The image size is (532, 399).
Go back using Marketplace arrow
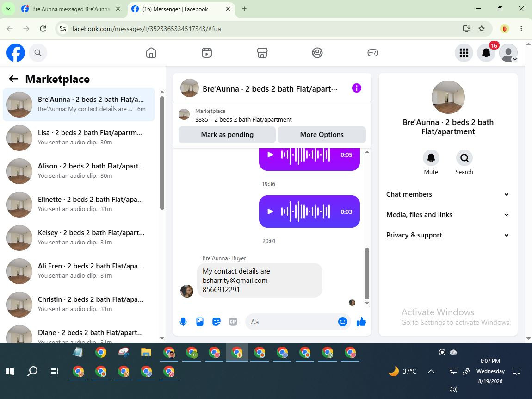pyautogui.click(x=13, y=79)
